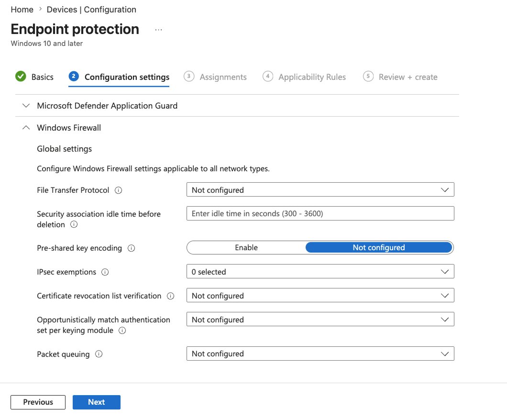Show Certificate revocation list verification info

[x=170, y=296]
